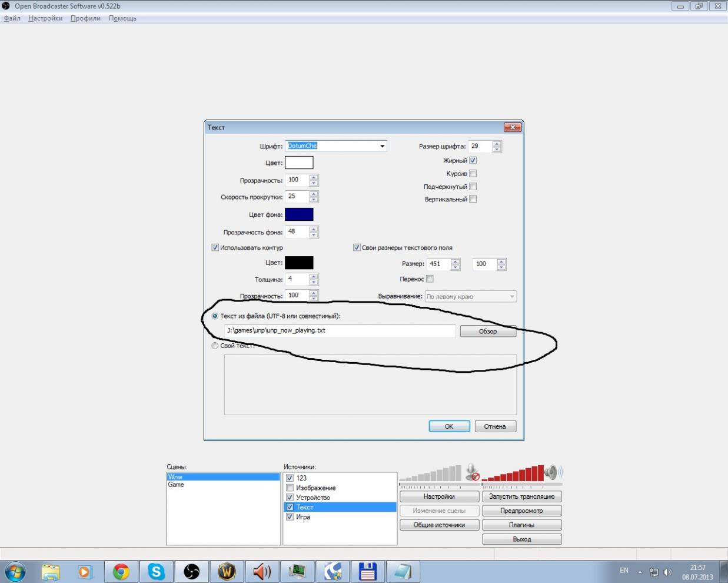
Task: Open Skype from the taskbar
Action: [156, 571]
